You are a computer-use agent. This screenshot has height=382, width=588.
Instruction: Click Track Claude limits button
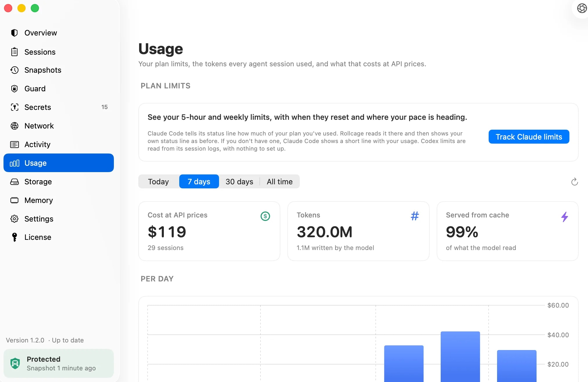[529, 137]
